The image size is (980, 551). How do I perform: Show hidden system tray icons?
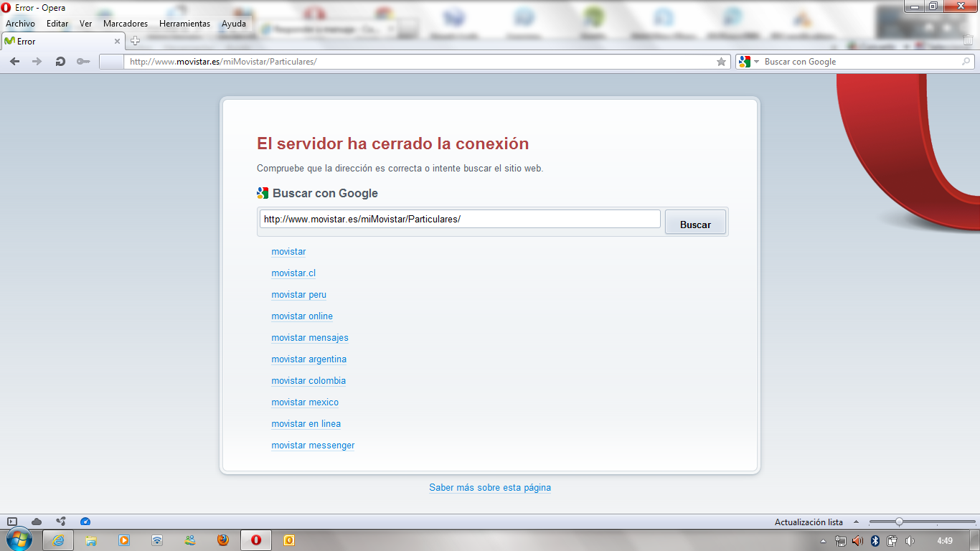823,541
